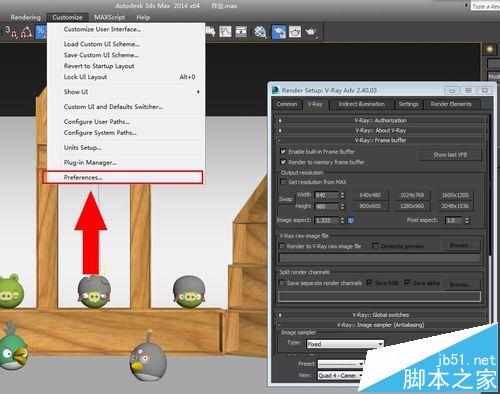Toggle the Percent Snap toolbar icon
The height and width of the screenshot is (394, 500).
coord(41,32)
